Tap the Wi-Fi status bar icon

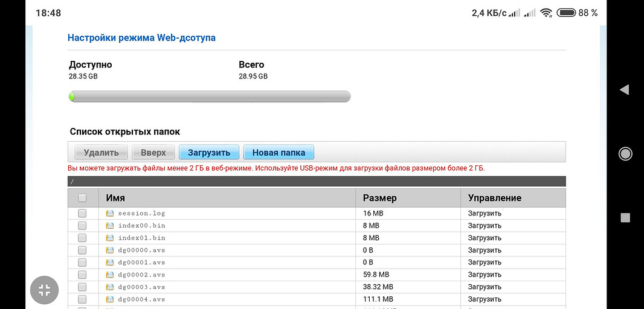click(546, 13)
